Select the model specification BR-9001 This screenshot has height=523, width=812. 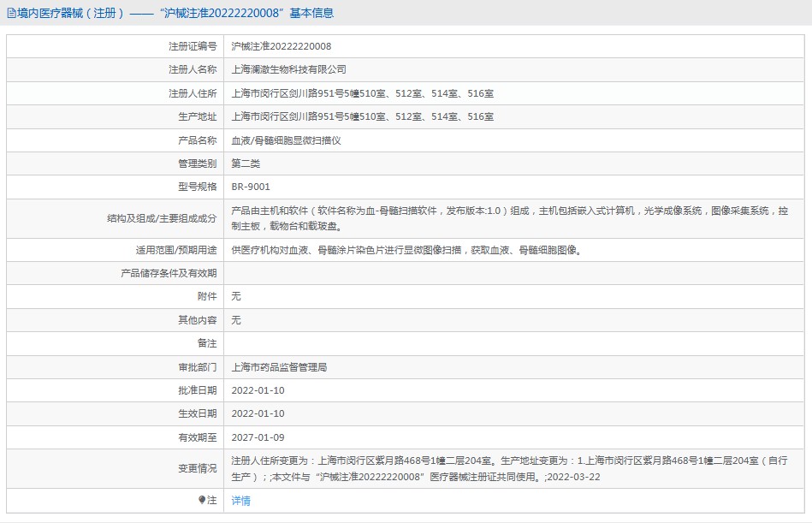(251, 187)
